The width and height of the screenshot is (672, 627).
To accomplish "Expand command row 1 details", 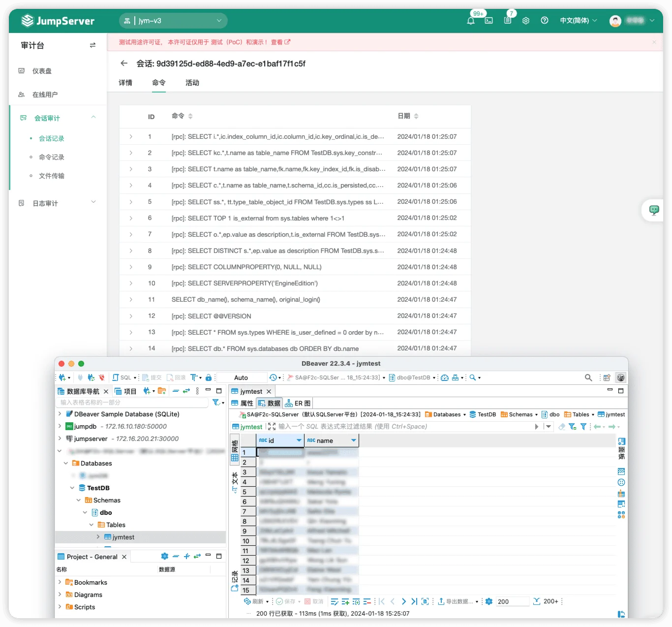I will pyautogui.click(x=131, y=137).
